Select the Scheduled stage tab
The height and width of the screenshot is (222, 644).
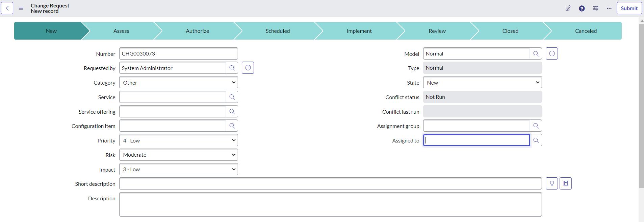[x=278, y=31]
